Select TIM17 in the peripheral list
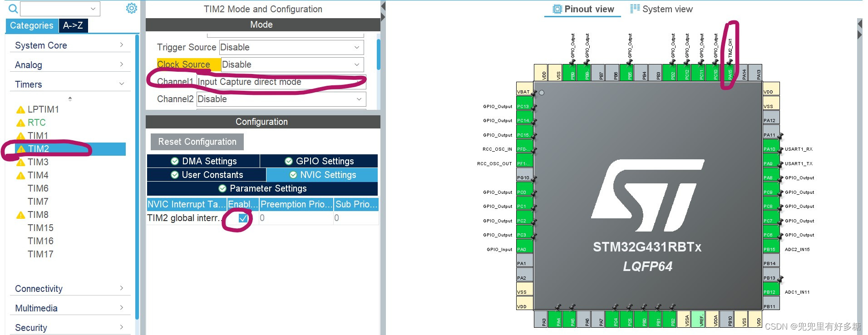 pos(40,254)
